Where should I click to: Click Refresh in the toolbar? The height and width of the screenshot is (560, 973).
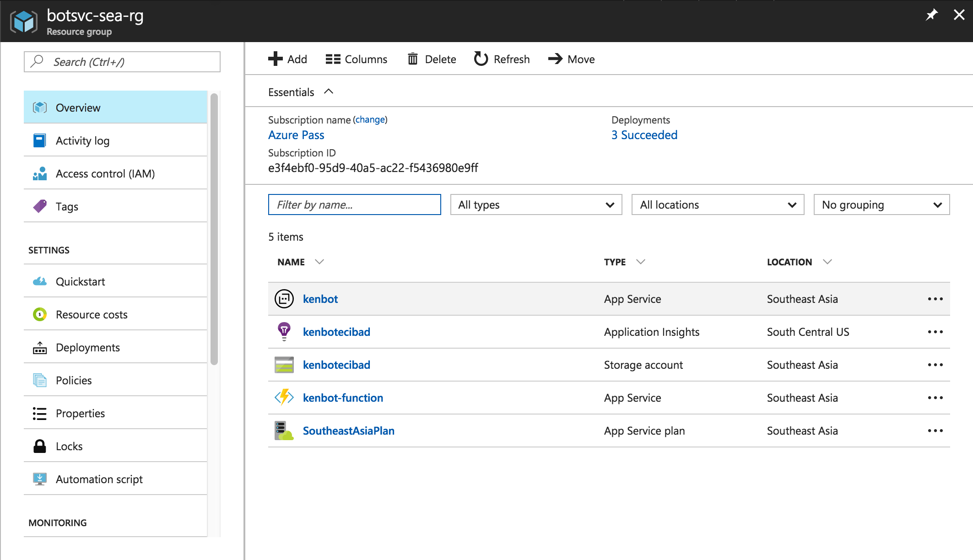pos(502,59)
